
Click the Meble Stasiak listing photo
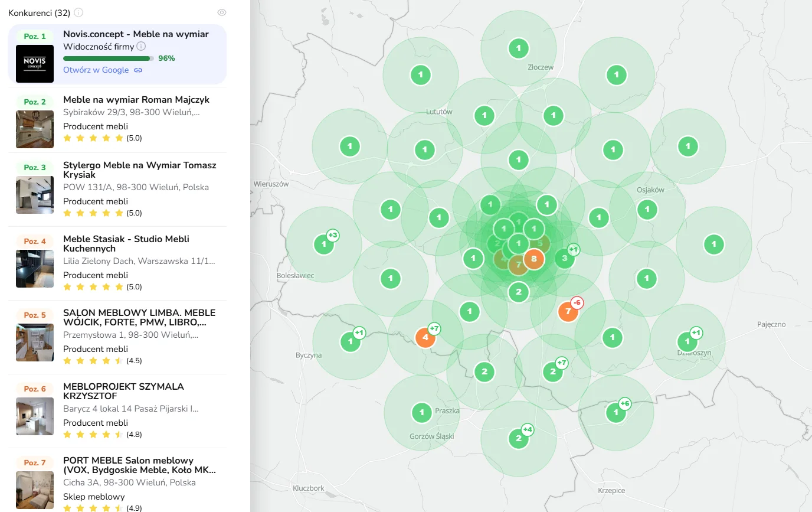[x=35, y=269]
